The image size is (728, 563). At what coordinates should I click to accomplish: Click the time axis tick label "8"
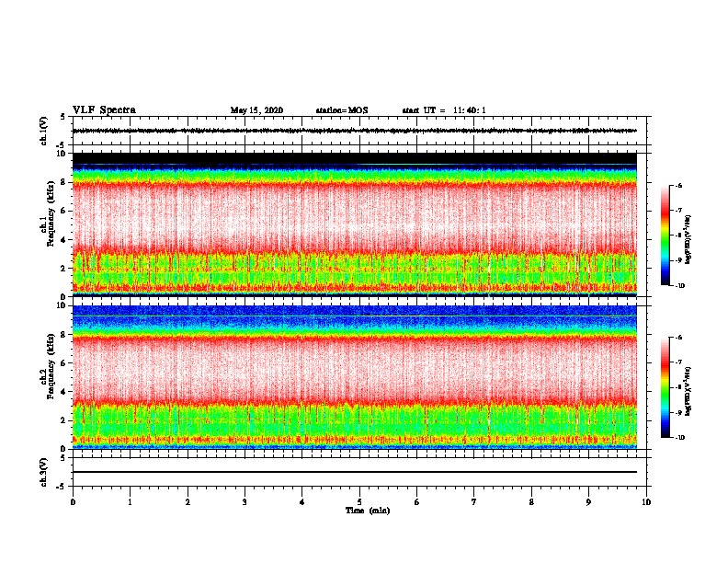point(531,502)
